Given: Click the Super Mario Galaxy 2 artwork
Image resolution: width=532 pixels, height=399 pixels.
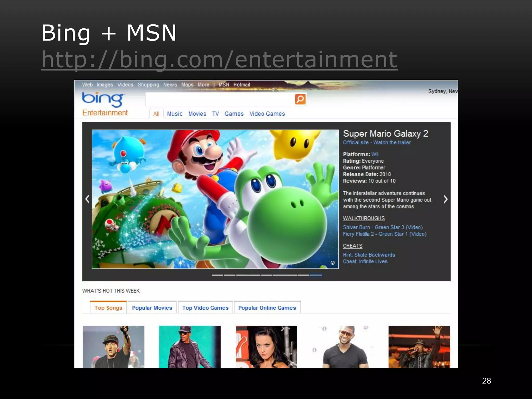Looking at the screenshot, I should 215,199.
